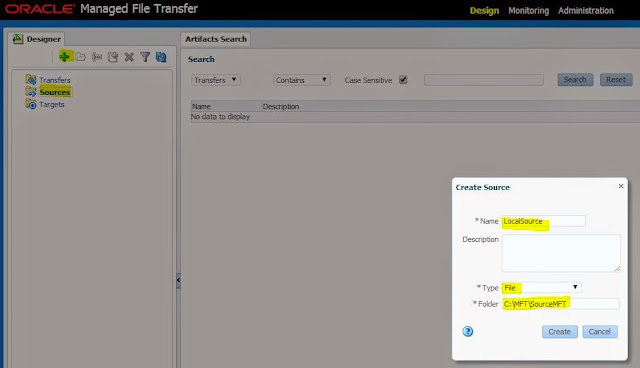The width and height of the screenshot is (640, 368).
Task: Click the blue refresh toolbar icon
Action: [x=161, y=57]
